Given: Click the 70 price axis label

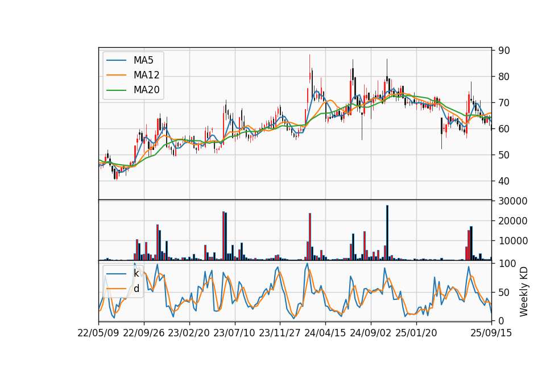Looking at the screenshot, I should click(x=504, y=103).
